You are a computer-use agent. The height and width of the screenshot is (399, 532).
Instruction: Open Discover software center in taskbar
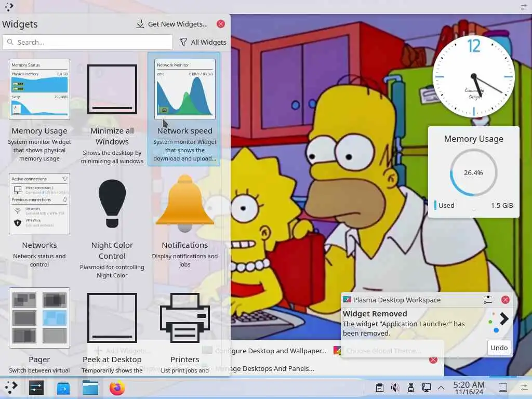pyautogui.click(x=63, y=388)
